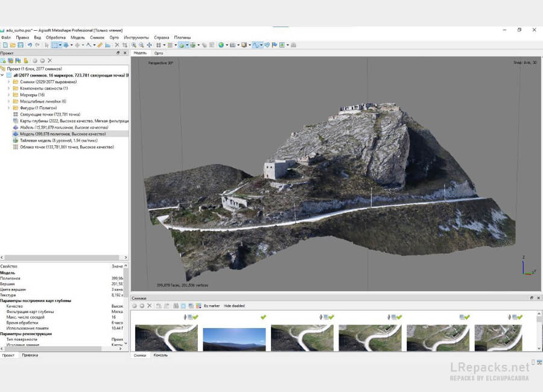This screenshot has width=543, height=392.
Task: Save the project using the floppy icon
Action: coord(21,45)
